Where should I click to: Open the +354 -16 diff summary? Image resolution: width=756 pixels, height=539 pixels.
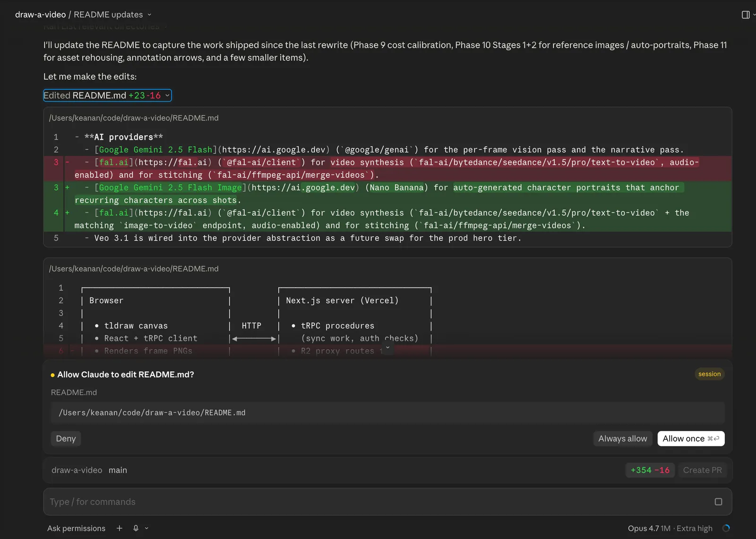click(x=650, y=470)
